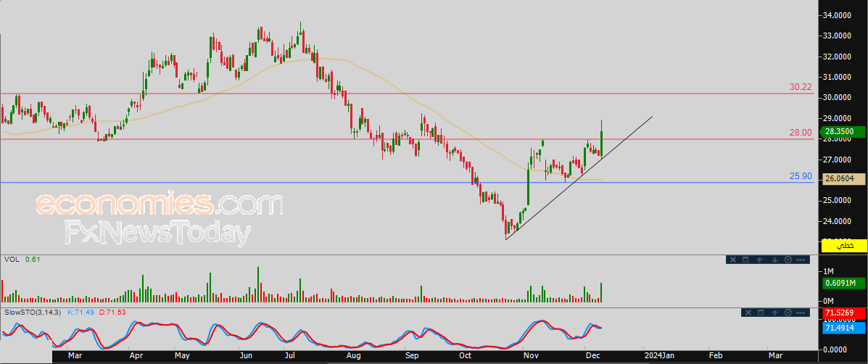Viewport: 868px width, 364px height.
Task: Open SlowSTO indicator settings gear
Action: point(788,313)
